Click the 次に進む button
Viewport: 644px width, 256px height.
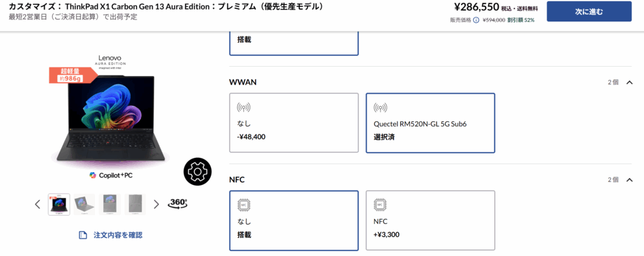tap(589, 11)
